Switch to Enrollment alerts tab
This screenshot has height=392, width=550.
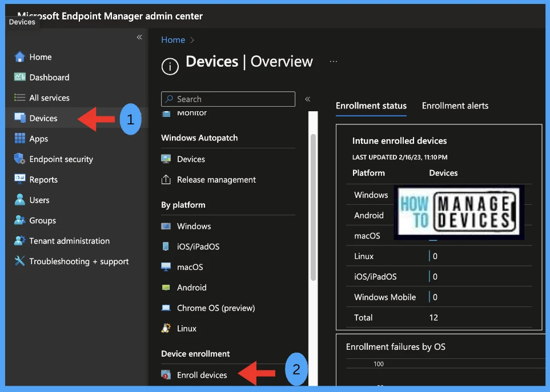[x=455, y=106]
